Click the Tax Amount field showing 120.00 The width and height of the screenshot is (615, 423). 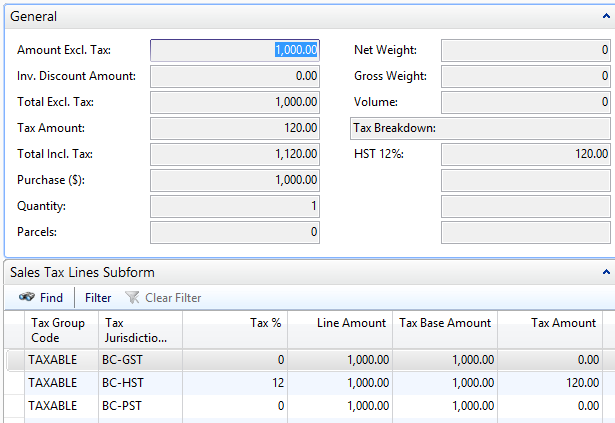pyautogui.click(x=235, y=128)
